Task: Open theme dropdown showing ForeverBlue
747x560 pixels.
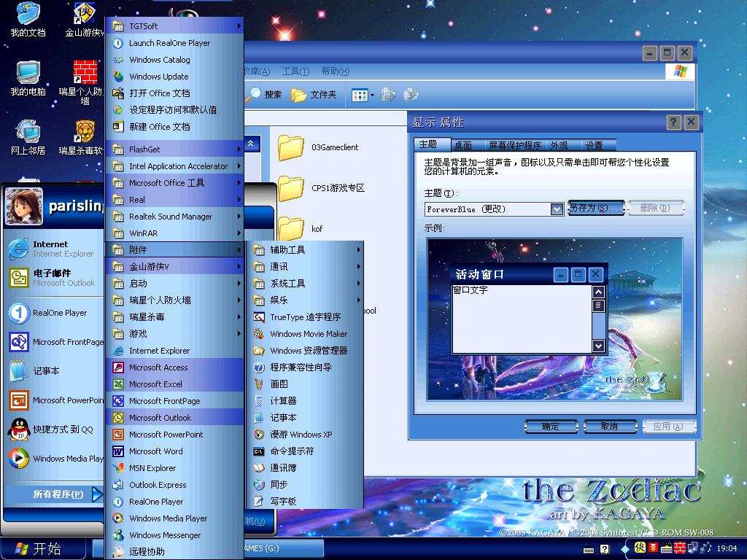Action: point(557,209)
